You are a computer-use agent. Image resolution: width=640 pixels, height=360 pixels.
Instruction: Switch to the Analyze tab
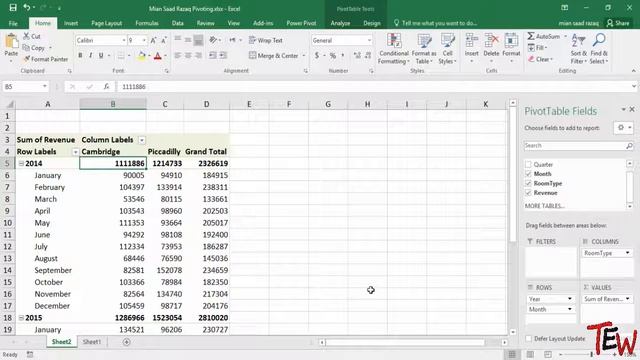click(340, 23)
